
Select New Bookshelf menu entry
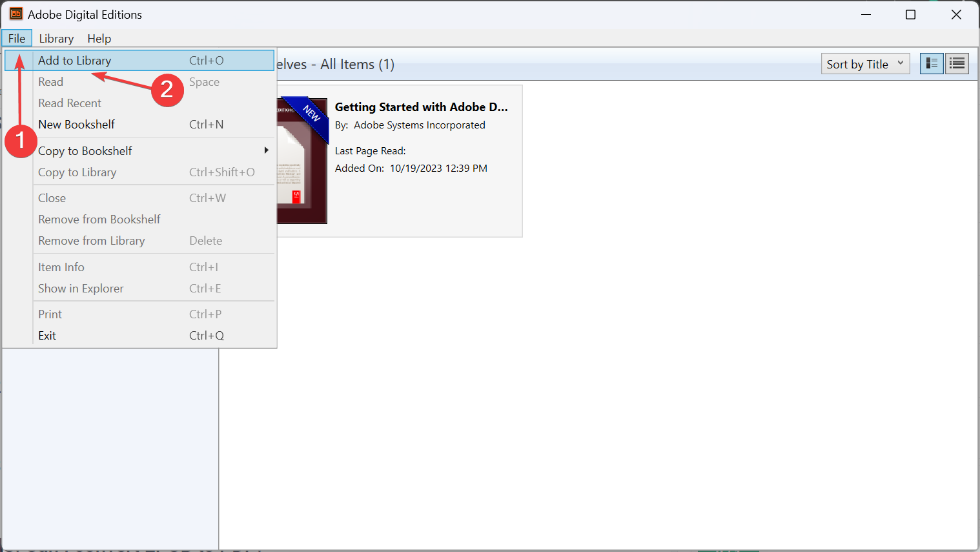[139, 125]
